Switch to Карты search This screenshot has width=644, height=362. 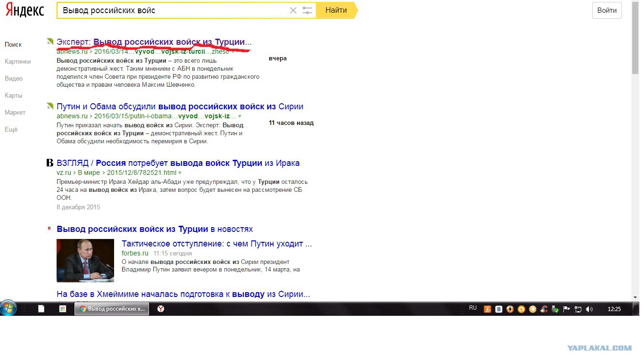(13, 95)
